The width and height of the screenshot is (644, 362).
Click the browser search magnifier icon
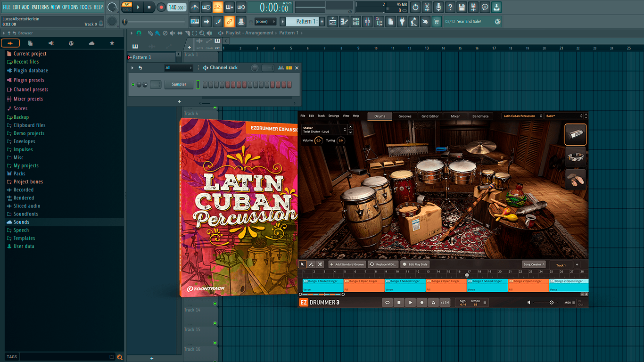point(119,357)
